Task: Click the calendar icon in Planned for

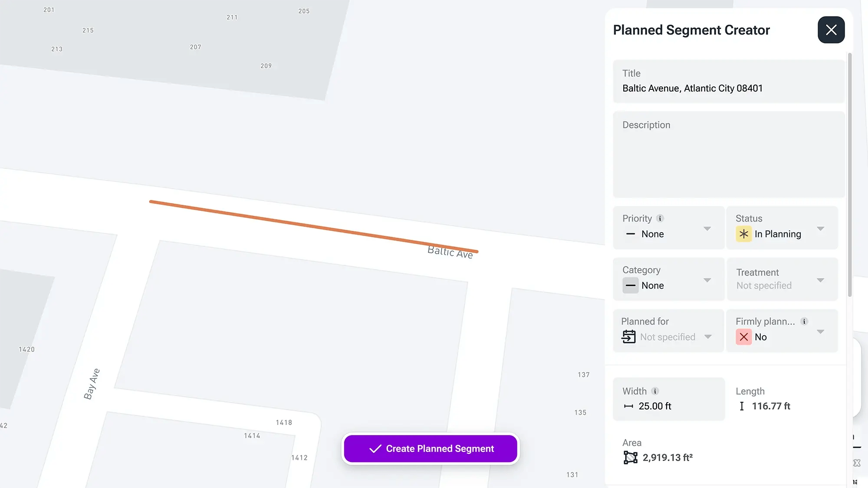Action: pyautogui.click(x=628, y=337)
